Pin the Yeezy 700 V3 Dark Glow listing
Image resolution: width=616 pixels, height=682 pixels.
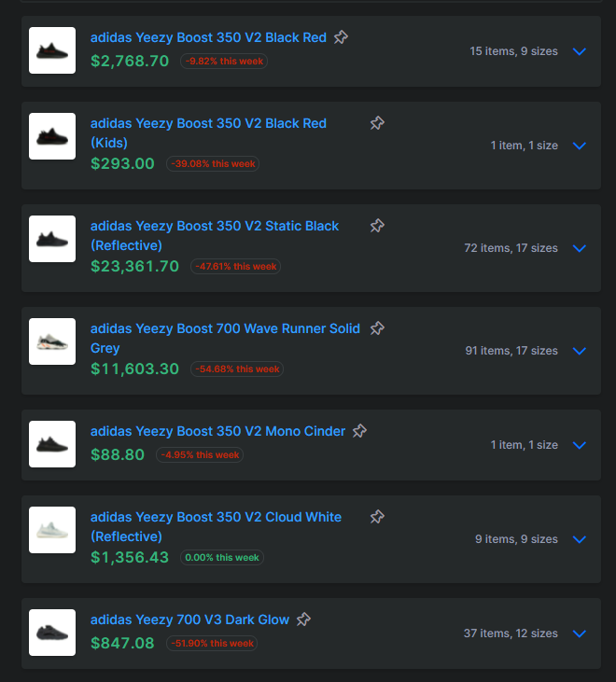click(303, 619)
